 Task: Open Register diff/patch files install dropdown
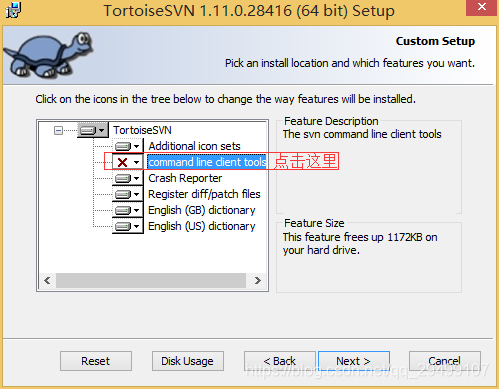click(x=128, y=194)
